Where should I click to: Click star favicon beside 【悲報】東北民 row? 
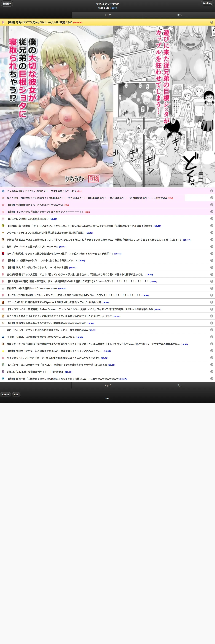[x=3, y=351]
